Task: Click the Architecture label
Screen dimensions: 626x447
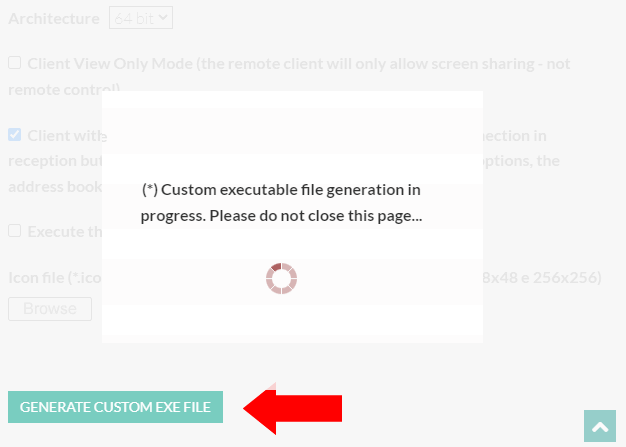Action: (54, 19)
